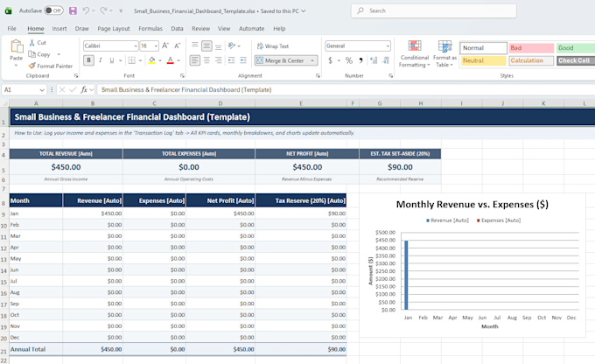Apply the Good cell style
595x364 pixels.
[576, 48]
